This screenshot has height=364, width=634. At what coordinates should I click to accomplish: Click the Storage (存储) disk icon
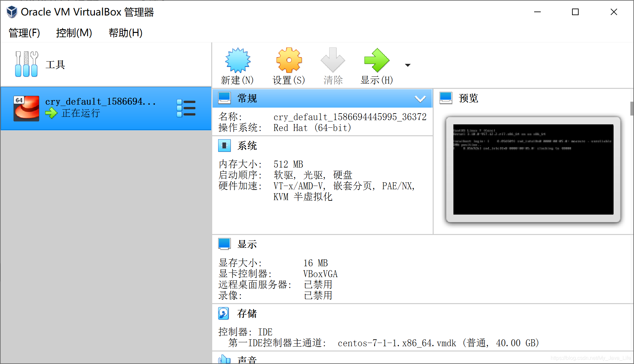click(x=224, y=313)
